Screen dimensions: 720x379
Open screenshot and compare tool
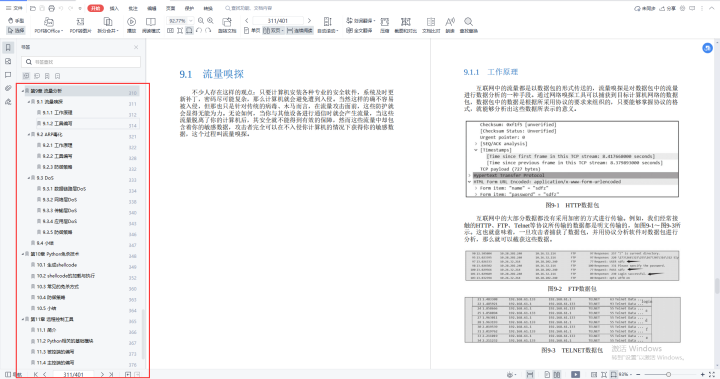[405, 25]
